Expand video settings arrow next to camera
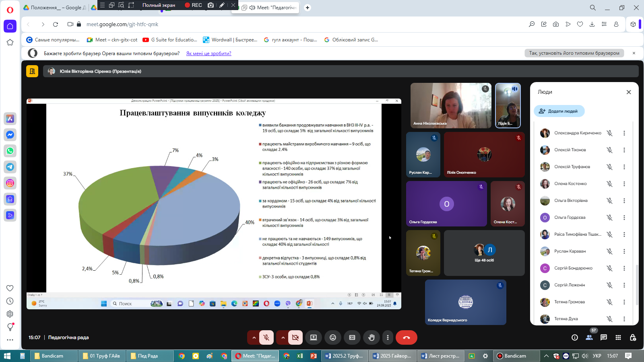The width and height of the screenshot is (644, 362). click(x=283, y=337)
